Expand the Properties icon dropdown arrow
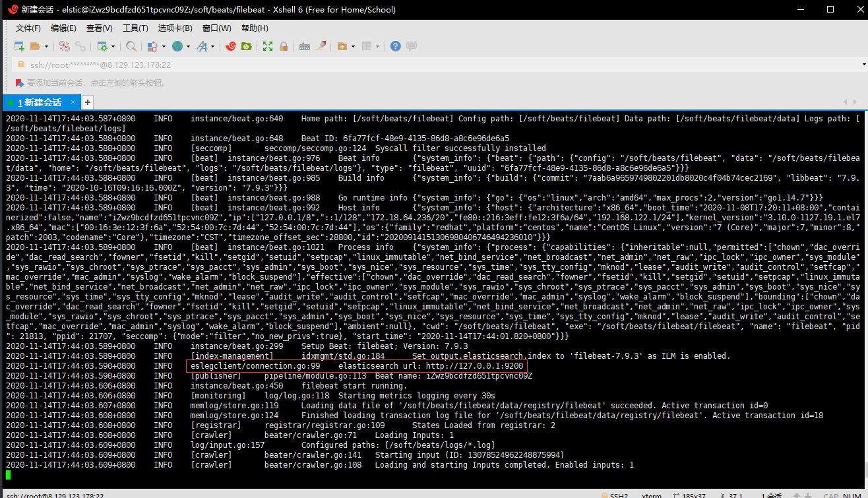Image resolution: width=868 pixels, height=498 pixels. (x=113, y=46)
